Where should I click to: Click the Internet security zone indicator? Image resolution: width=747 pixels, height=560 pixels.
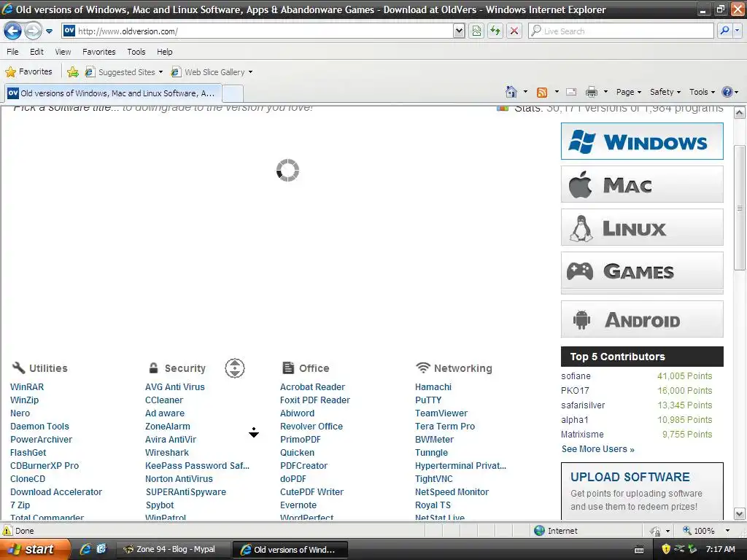(x=555, y=531)
